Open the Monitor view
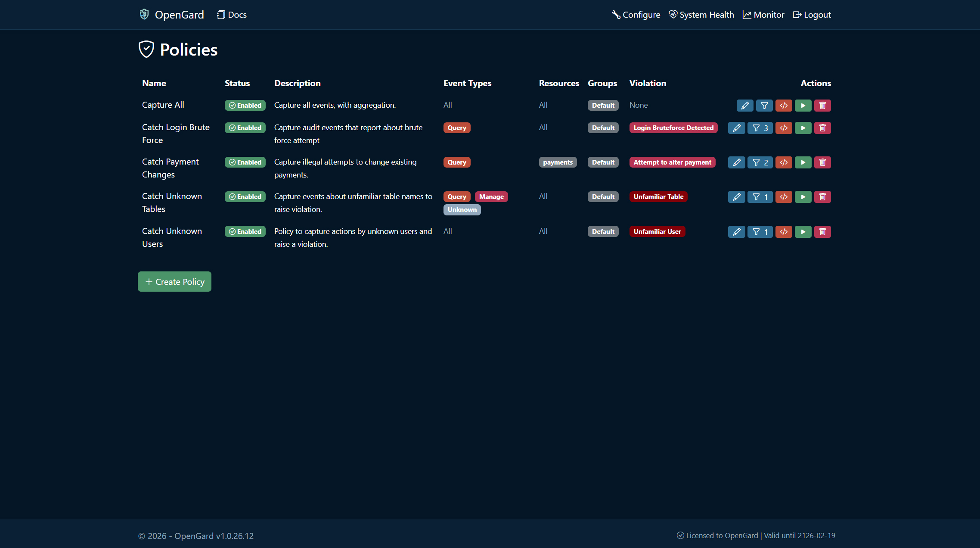The image size is (980, 548). tap(763, 14)
